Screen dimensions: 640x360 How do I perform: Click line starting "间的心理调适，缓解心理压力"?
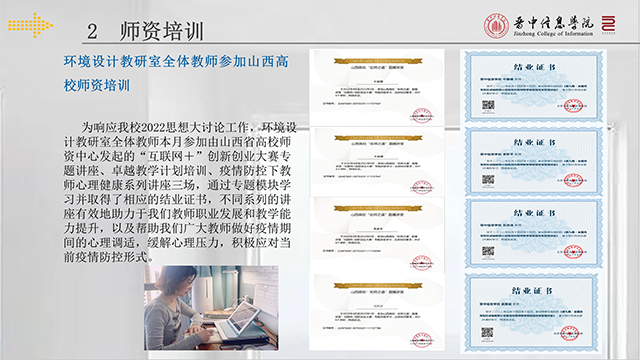tap(177, 243)
